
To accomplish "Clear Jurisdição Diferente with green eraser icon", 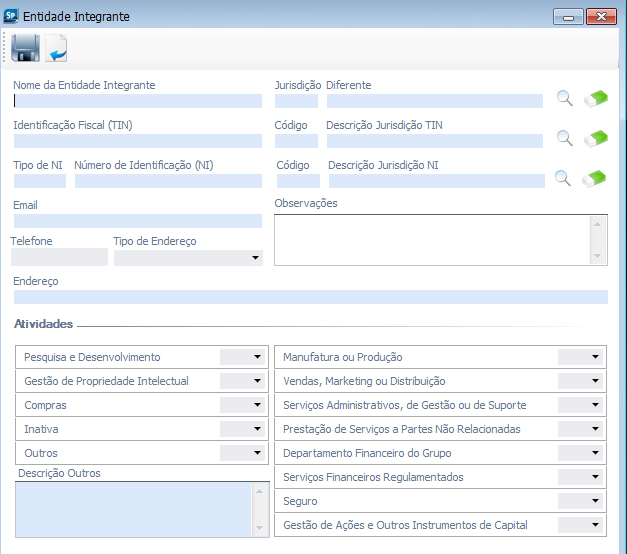I will (596, 98).
